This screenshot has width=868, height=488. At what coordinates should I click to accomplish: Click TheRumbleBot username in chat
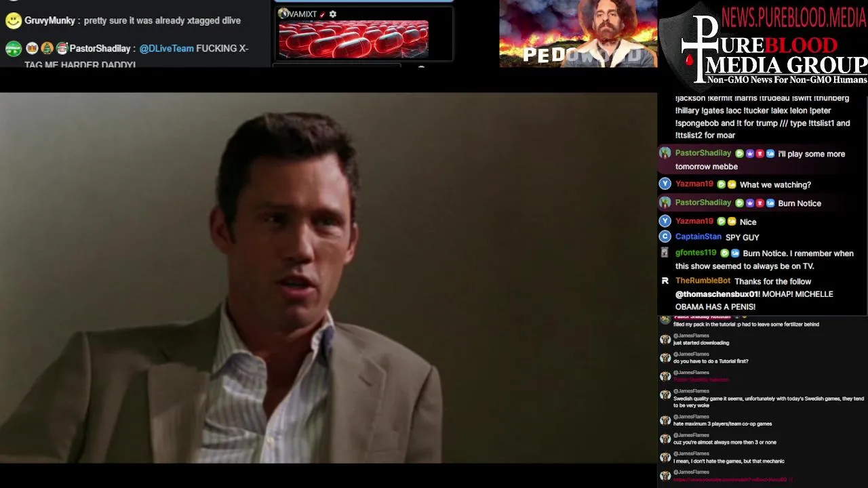pos(703,281)
